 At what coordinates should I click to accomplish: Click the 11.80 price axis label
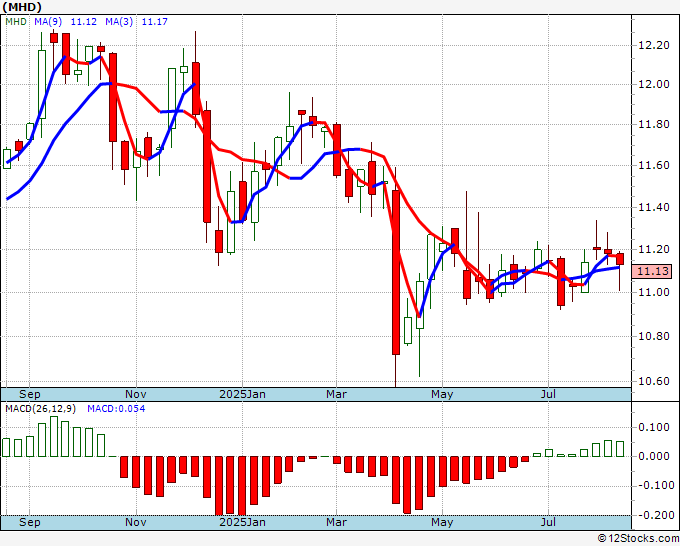coord(654,124)
